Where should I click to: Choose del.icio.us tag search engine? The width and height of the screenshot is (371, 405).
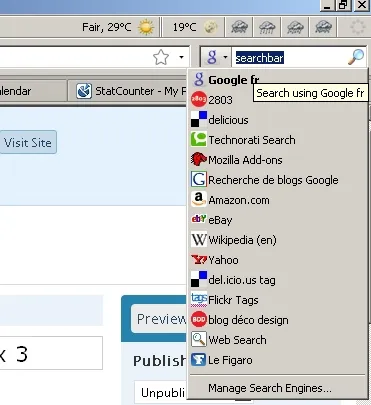pos(277,280)
